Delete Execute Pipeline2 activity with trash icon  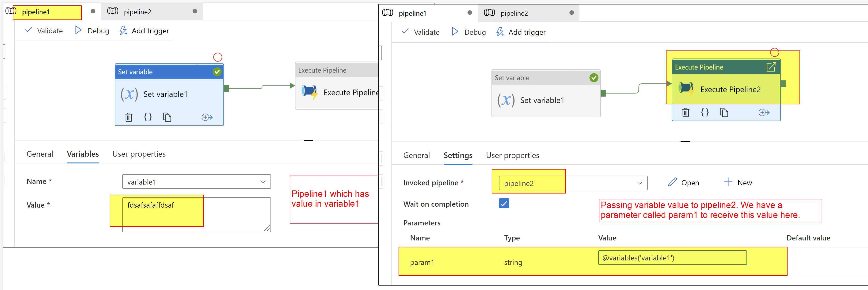[686, 112]
